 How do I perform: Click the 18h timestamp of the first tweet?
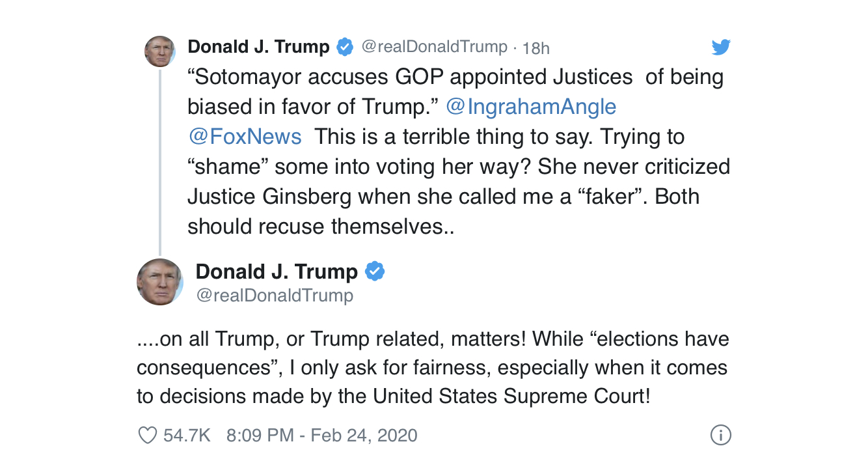(x=536, y=48)
